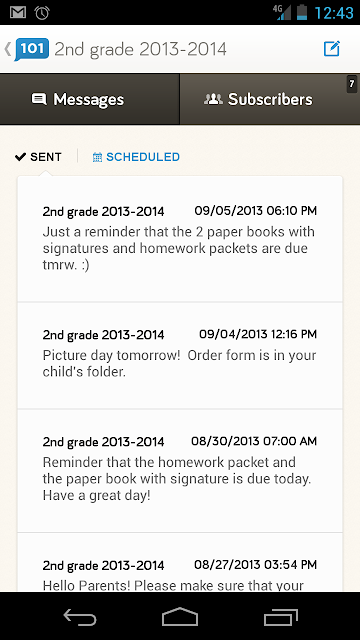
Task: Tap the Gmail notification icon in status bar
Action: [18, 13]
